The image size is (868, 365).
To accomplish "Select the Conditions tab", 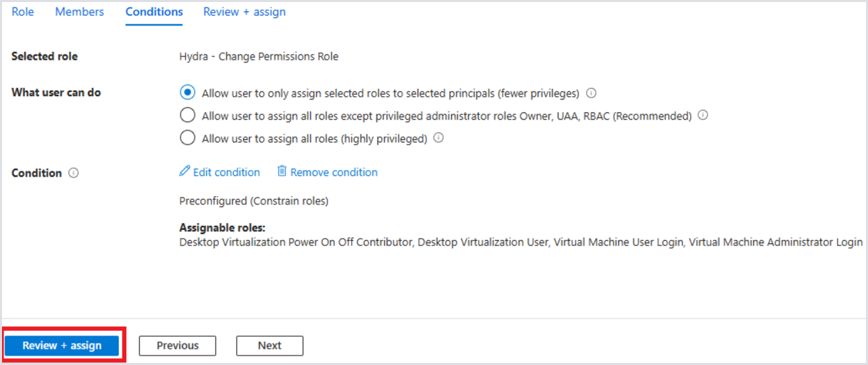I will [154, 12].
